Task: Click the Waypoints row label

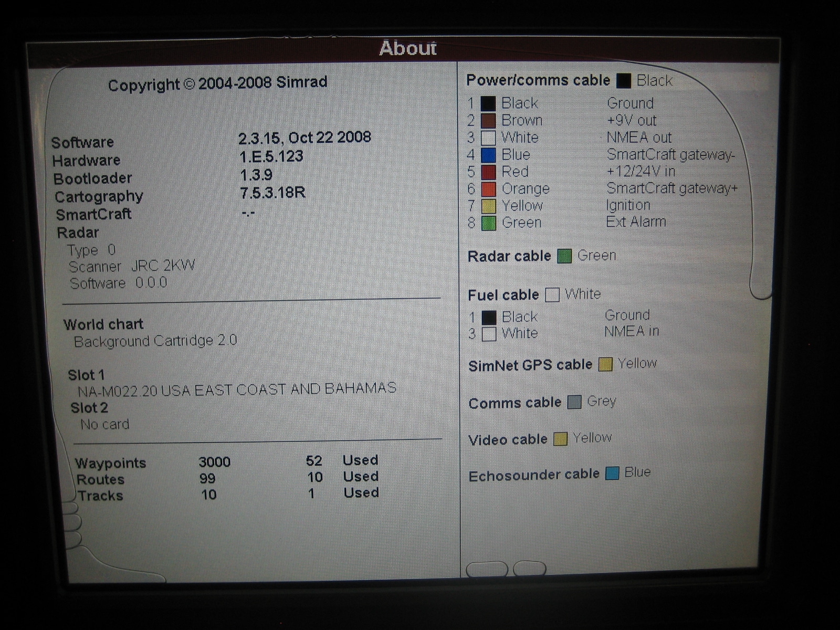Action: point(110,463)
